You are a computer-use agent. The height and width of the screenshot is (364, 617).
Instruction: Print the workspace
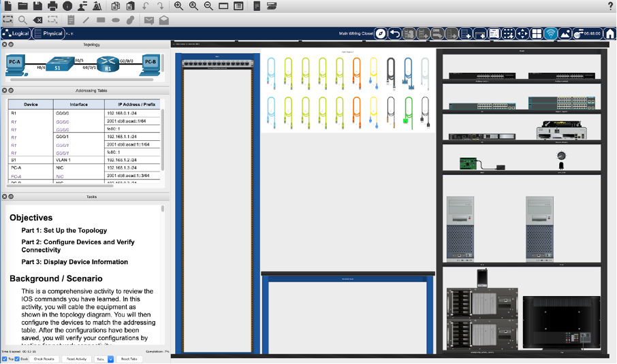52,6
